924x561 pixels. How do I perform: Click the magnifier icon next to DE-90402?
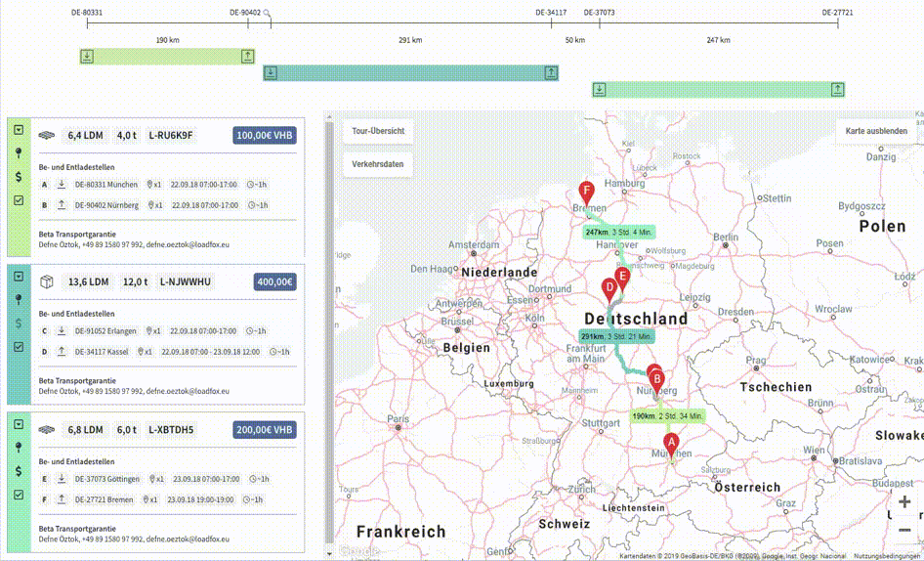pos(268,14)
